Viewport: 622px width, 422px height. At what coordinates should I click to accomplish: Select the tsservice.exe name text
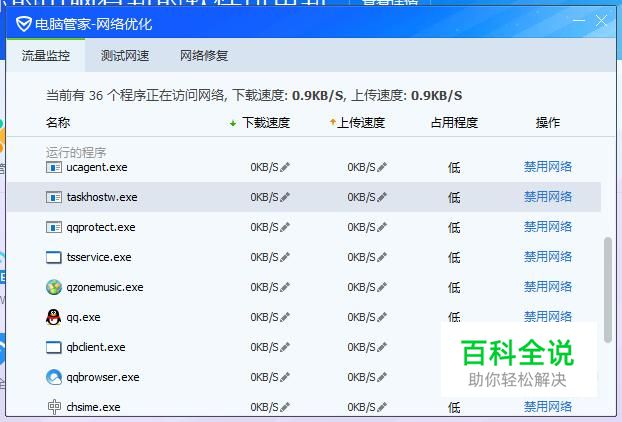(99, 257)
